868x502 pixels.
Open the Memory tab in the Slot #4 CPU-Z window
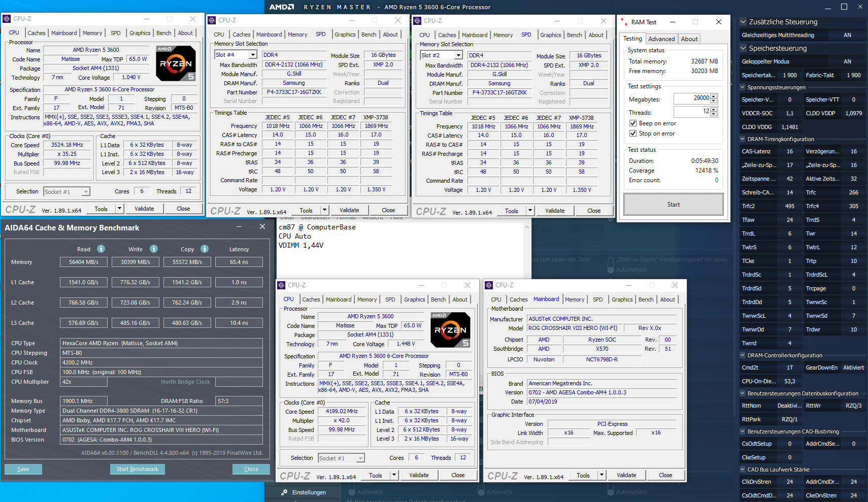click(297, 35)
